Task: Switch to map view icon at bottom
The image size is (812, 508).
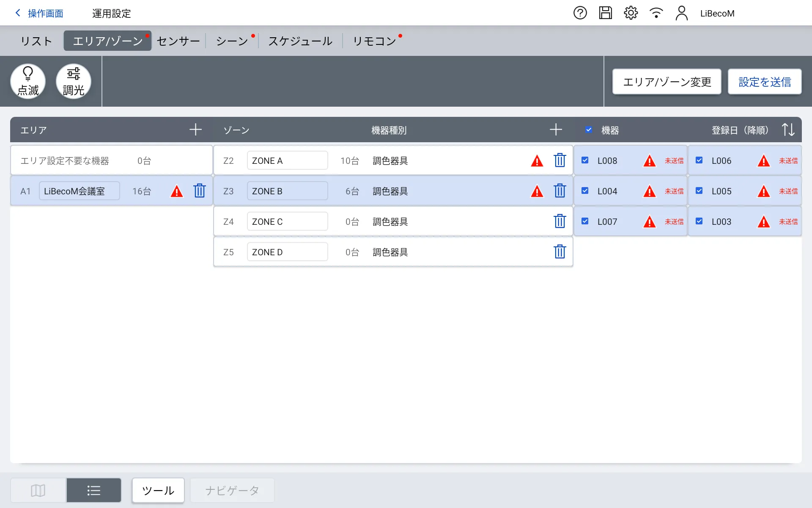Action: pyautogui.click(x=38, y=490)
